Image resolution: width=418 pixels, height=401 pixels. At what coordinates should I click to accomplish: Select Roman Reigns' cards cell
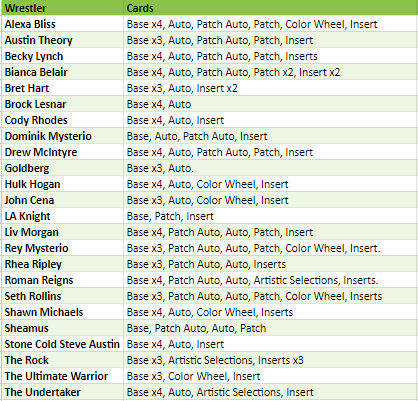(270, 280)
